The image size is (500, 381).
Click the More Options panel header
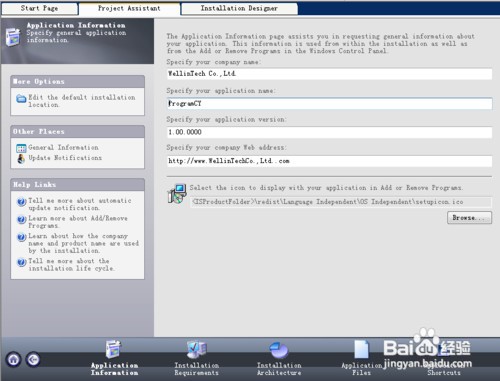[x=77, y=82]
